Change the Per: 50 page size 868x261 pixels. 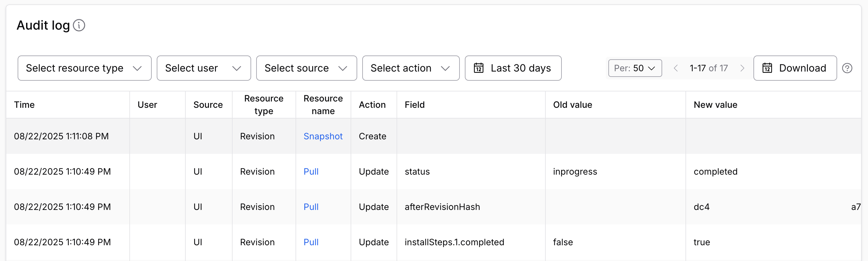[x=635, y=68]
